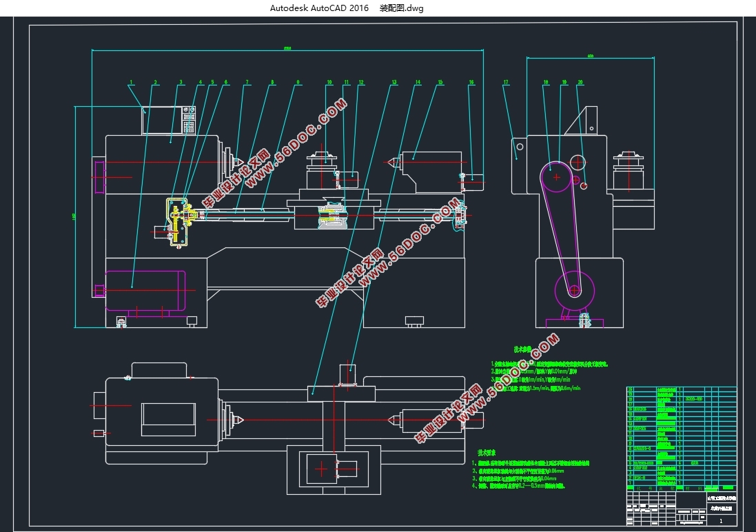This screenshot has height=532, width=756.
Task: Click the width dimension above side view
Action: point(590,56)
